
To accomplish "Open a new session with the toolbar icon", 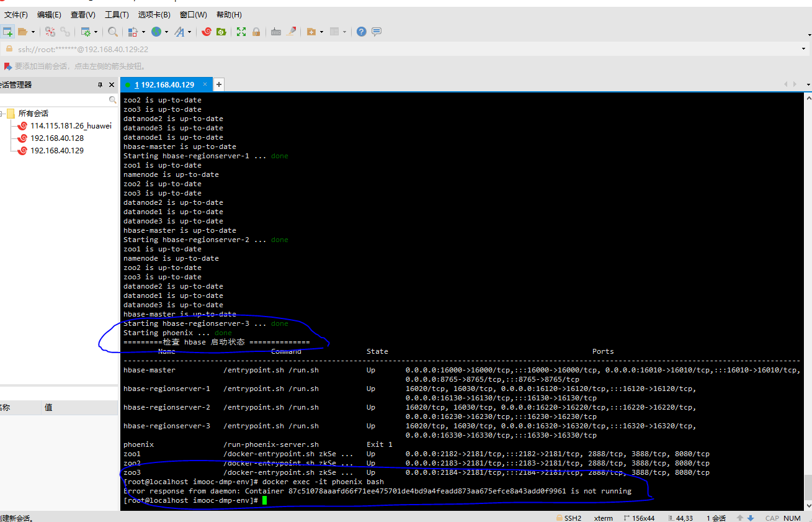I will click(7, 32).
